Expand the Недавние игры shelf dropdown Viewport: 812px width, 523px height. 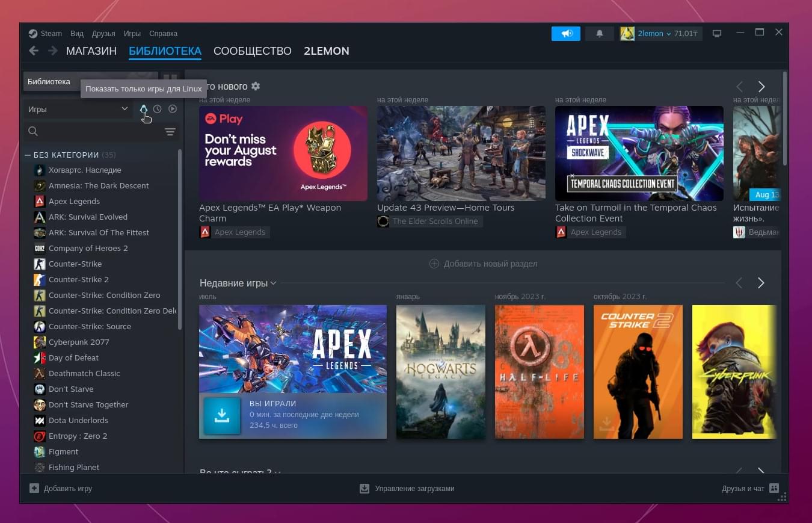(238, 283)
